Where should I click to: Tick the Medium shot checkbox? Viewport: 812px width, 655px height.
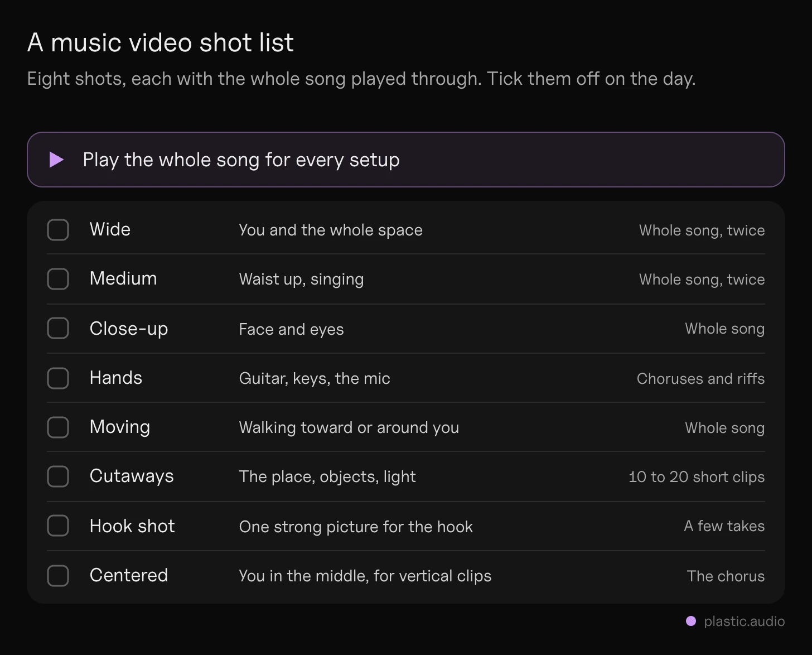(x=58, y=279)
